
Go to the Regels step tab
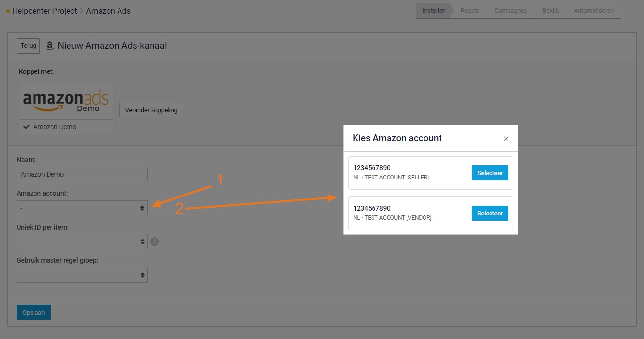pyautogui.click(x=470, y=11)
